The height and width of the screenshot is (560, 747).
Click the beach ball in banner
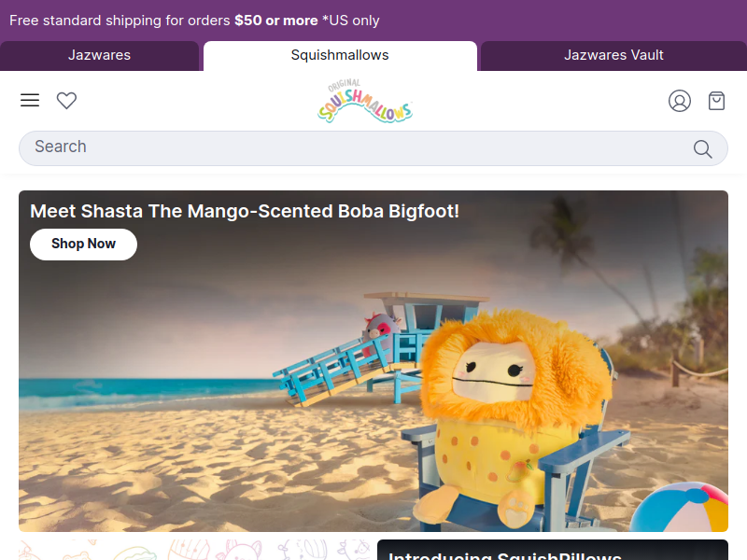point(682,507)
